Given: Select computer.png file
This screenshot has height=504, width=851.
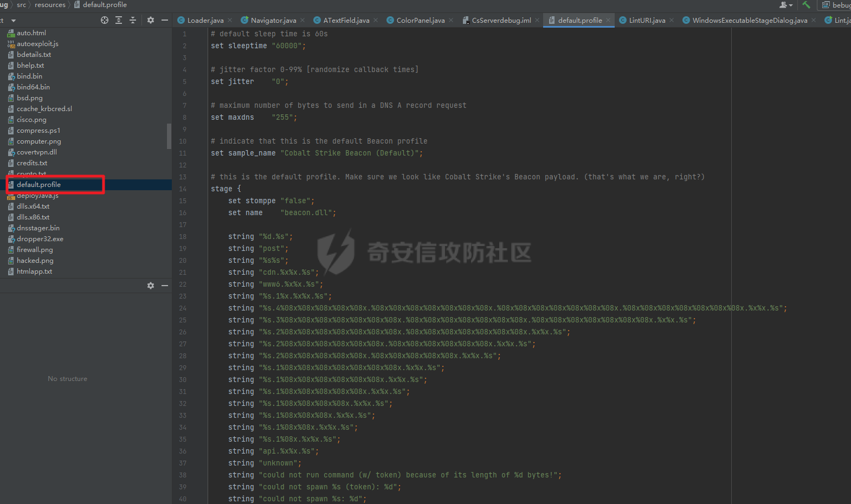Looking at the screenshot, I should click(x=39, y=141).
